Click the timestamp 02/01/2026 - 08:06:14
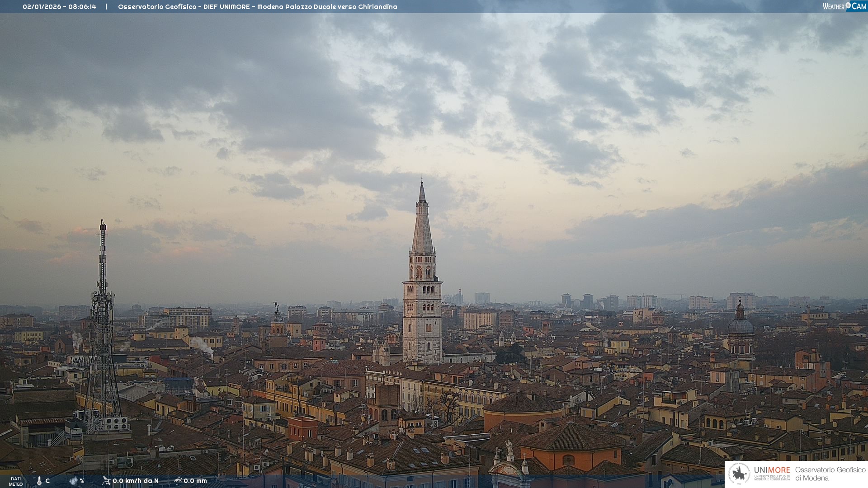The image size is (868, 488). 59,7
